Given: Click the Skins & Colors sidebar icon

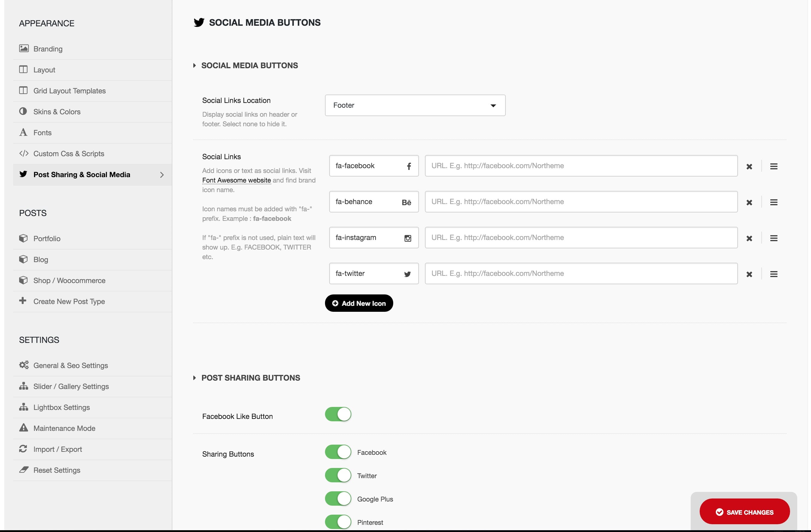Looking at the screenshot, I should click(x=22, y=112).
